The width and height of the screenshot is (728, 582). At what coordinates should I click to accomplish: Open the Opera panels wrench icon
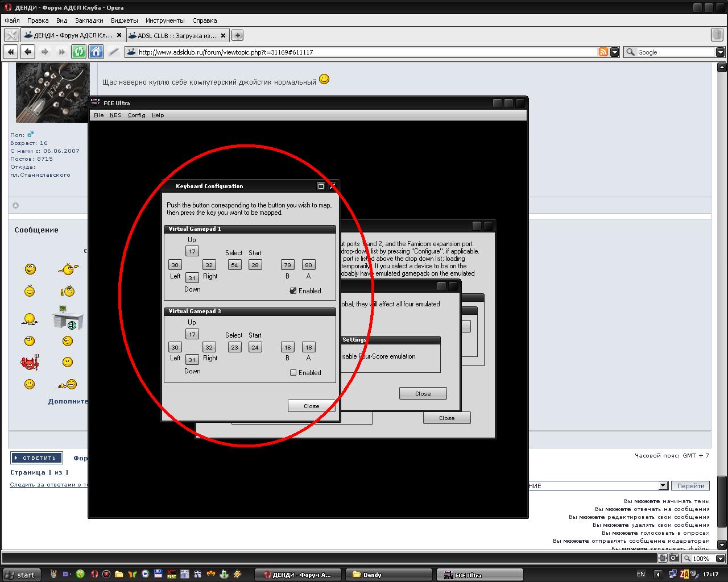click(11, 35)
